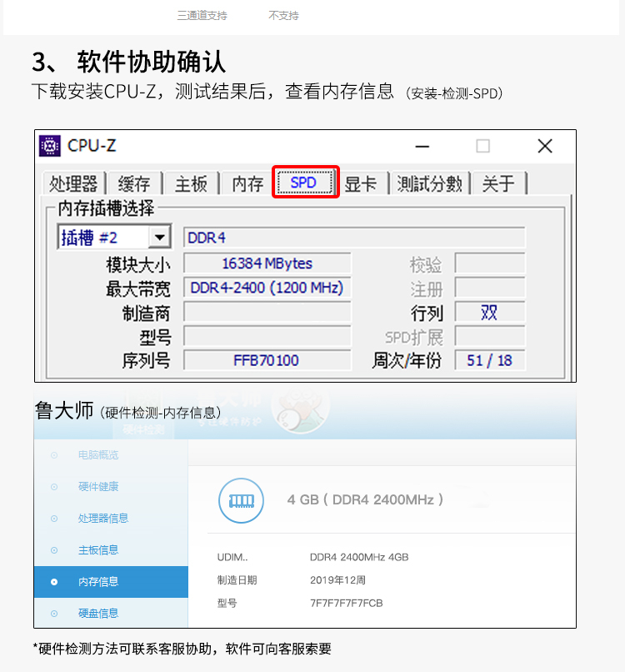625x672 pixels.
Task: Select the 插槽 #2 combo box text
Action: click(x=89, y=238)
